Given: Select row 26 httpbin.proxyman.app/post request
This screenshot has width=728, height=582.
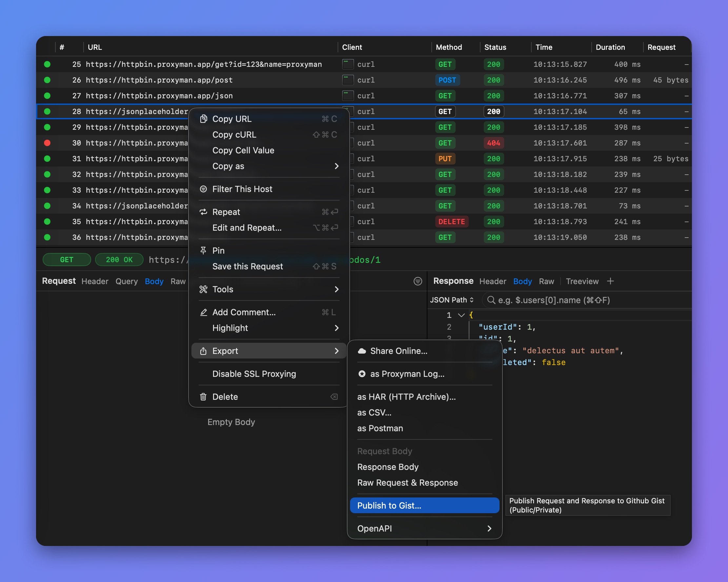Looking at the screenshot, I should point(364,80).
